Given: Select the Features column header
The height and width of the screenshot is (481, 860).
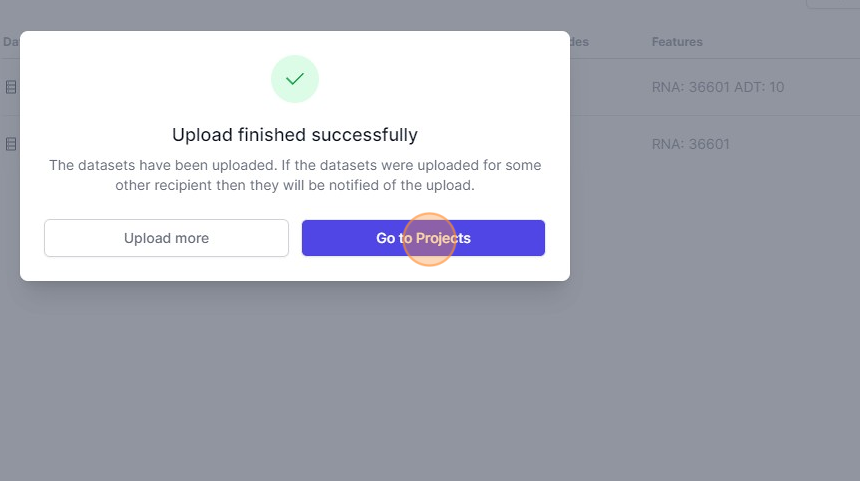Looking at the screenshot, I should (677, 42).
